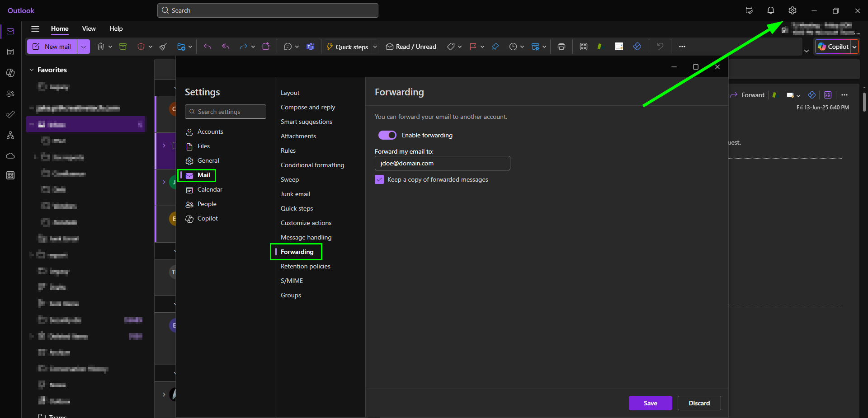Open the Delete dropdown arrow
This screenshot has height=418, width=868.
(110, 47)
